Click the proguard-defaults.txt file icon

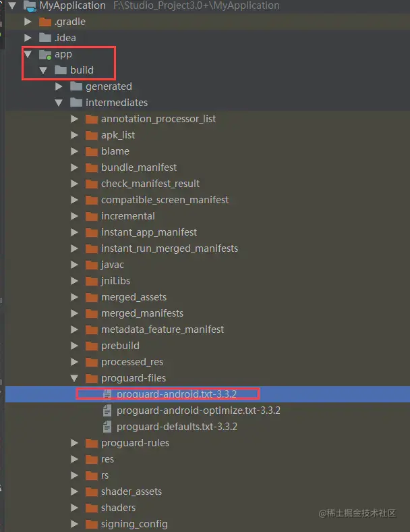107,427
